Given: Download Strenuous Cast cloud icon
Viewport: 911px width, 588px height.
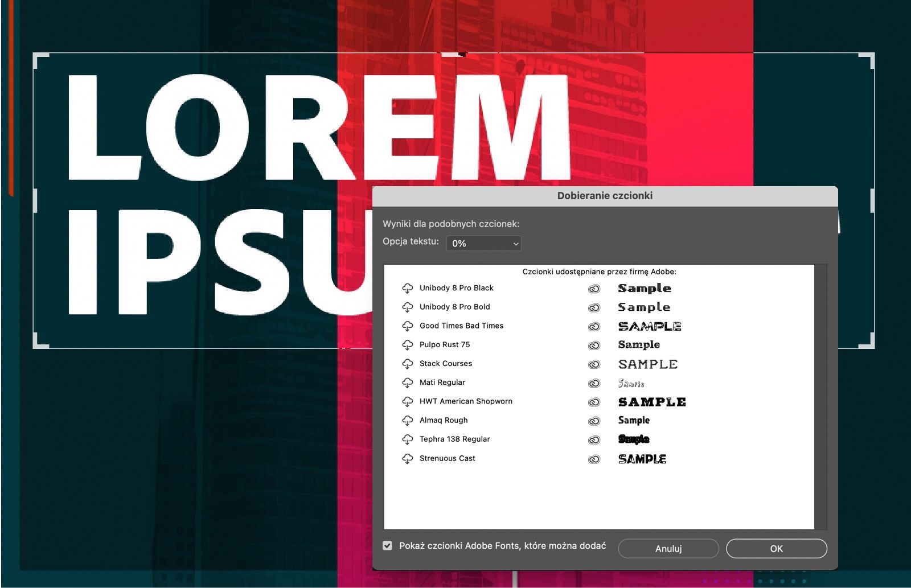Looking at the screenshot, I should [408, 459].
